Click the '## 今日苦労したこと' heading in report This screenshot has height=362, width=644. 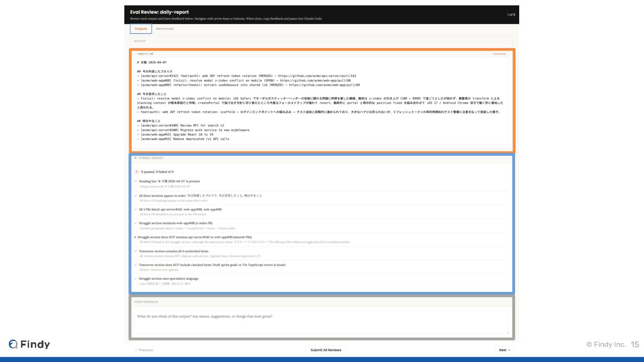point(152,94)
